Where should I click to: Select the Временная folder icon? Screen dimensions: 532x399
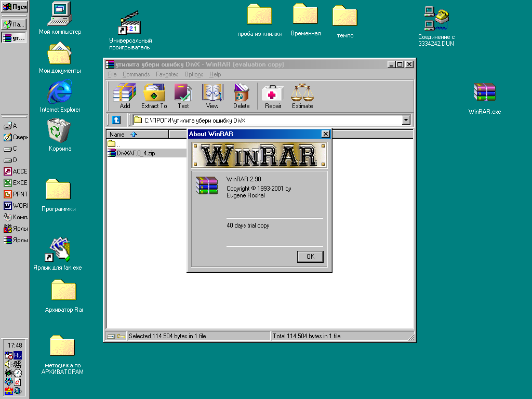(305, 20)
